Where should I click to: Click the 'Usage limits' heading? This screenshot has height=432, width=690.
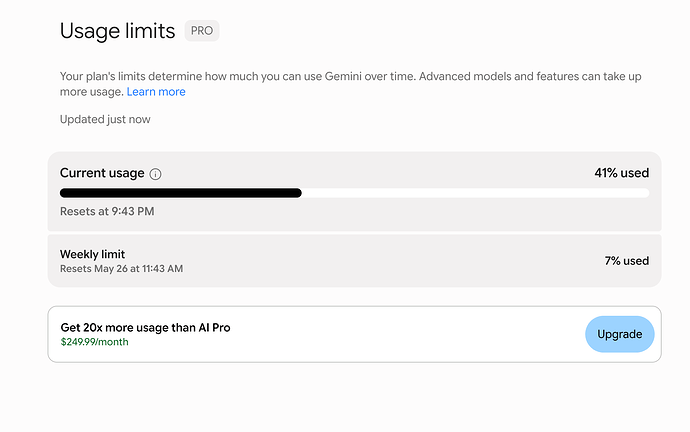point(117,31)
